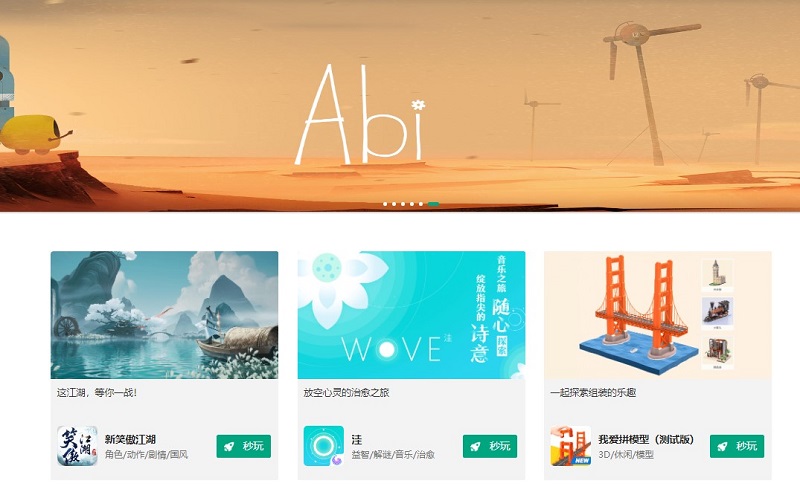The image size is (800, 492).
Task: Open the 新笑傲江湖 game icon
Action: [x=77, y=446]
